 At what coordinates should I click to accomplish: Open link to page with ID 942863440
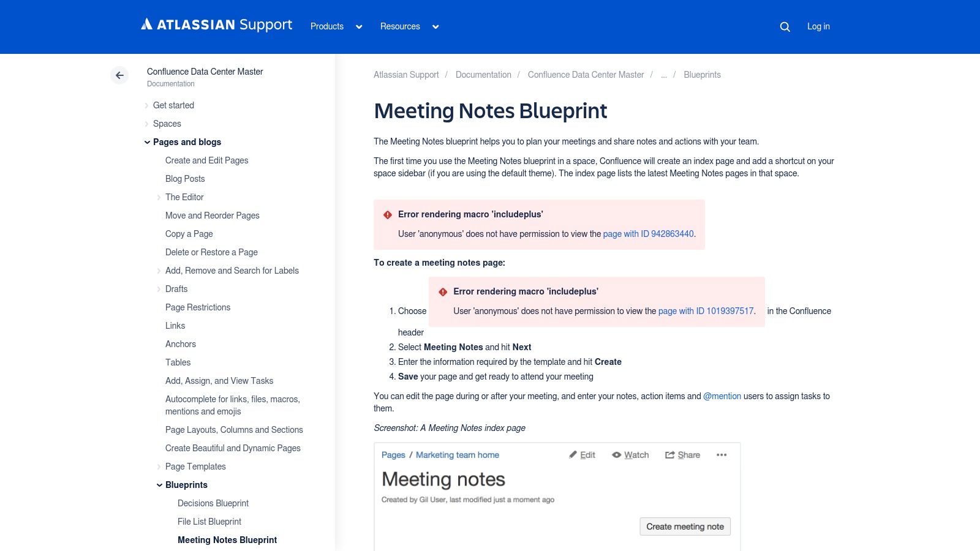[x=648, y=234]
